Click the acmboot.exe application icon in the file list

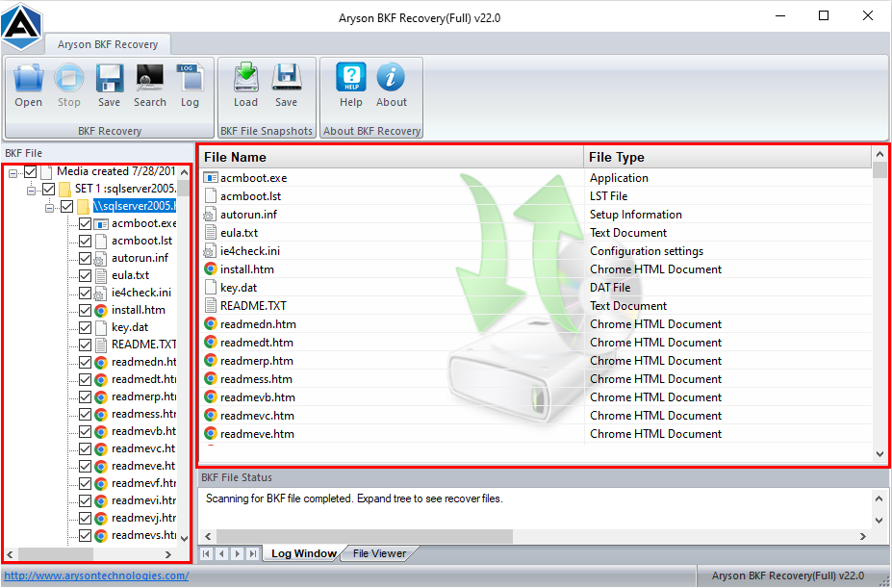click(x=211, y=178)
